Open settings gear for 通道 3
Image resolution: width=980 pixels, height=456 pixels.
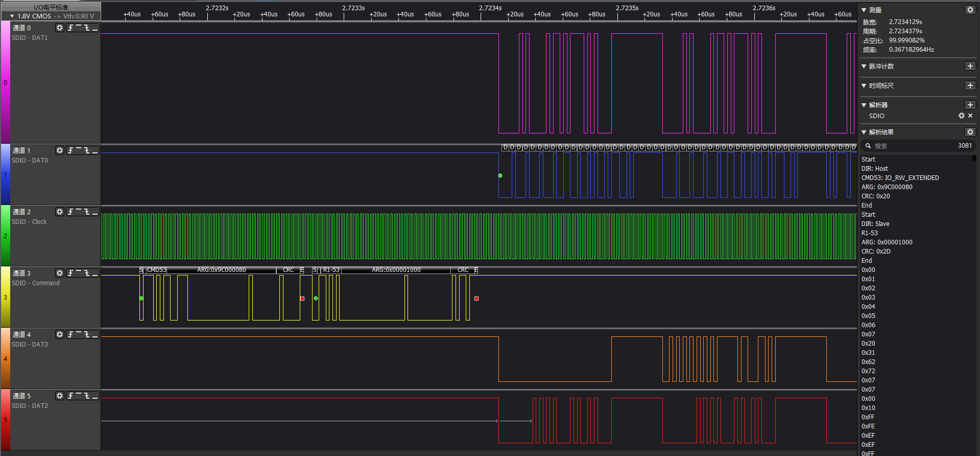pos(60,273)
